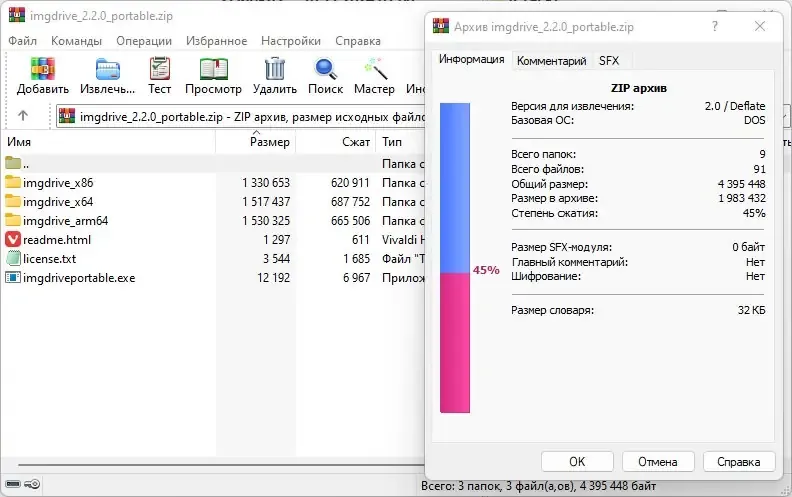This screenshot has height=497, width=792.
Task: Click the Извлечь (Extract) toolbar icon
Action: point(108,69)
